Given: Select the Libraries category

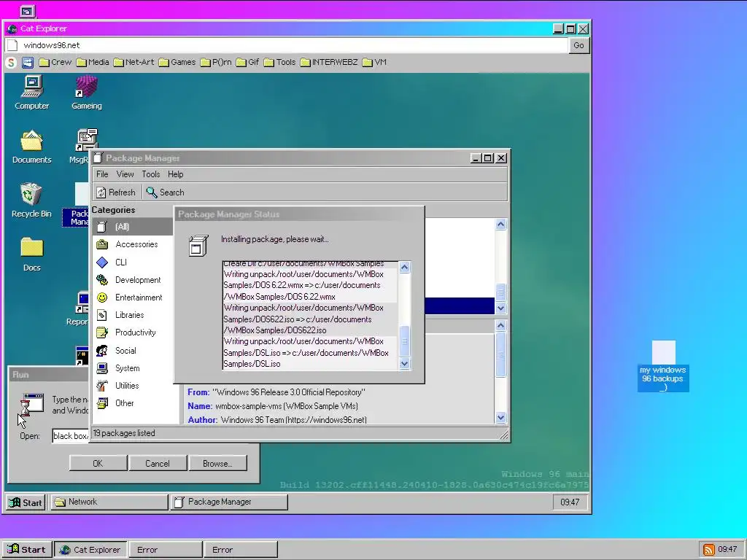Looking at the screenshot, I should point(133,315).
